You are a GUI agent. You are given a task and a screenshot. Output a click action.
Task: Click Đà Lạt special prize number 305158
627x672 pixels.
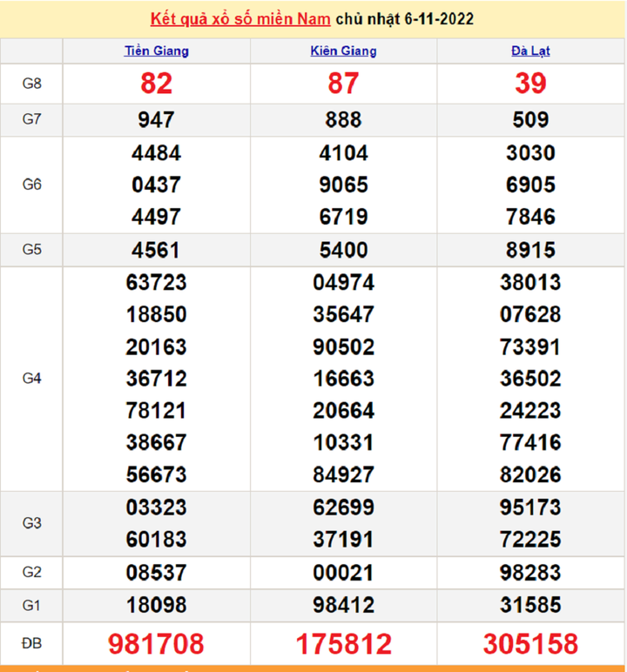tap(530, 643)
